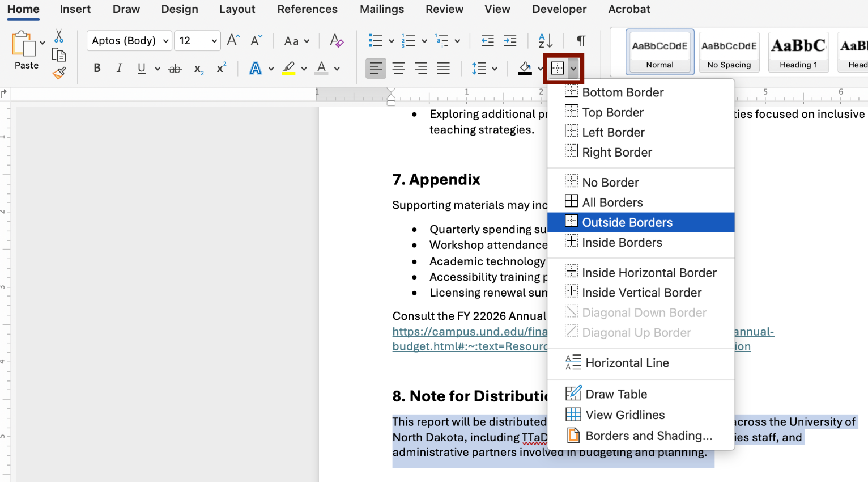Click the Sort A-Z icon

click(x=545, y=41)
